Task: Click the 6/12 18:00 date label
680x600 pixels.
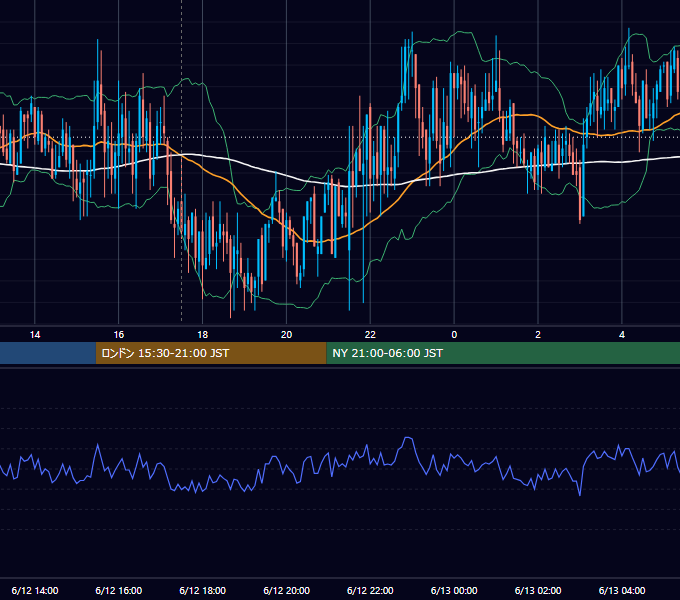Action: (203, 590)
